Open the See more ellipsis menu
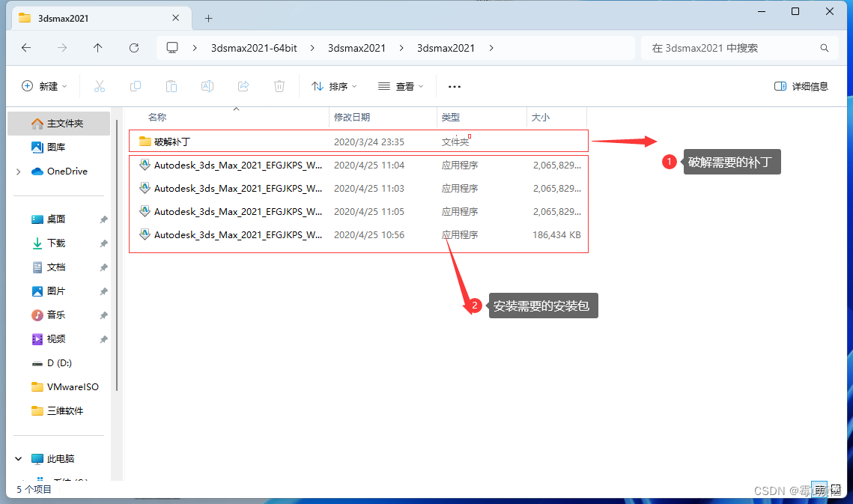The height and width of the screenshot is (504, 853). pos(455,87)
